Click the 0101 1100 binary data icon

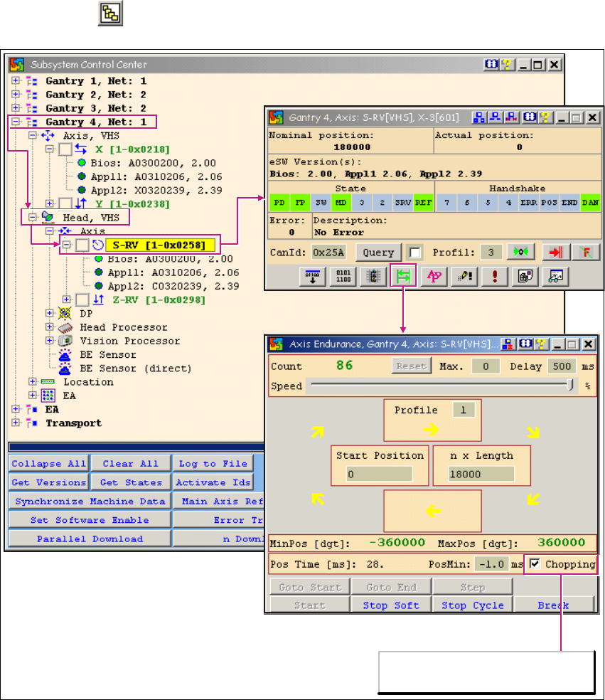[x=342, y=276]
